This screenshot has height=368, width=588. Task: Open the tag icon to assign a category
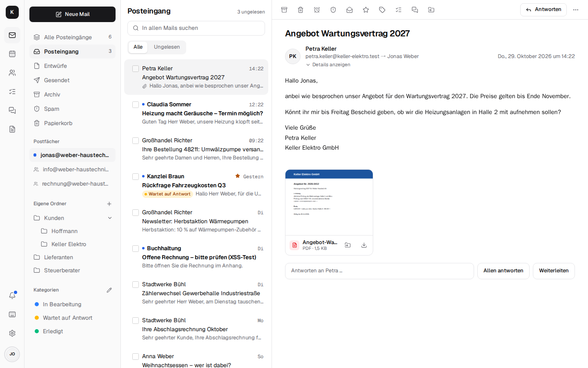point(382,10)
